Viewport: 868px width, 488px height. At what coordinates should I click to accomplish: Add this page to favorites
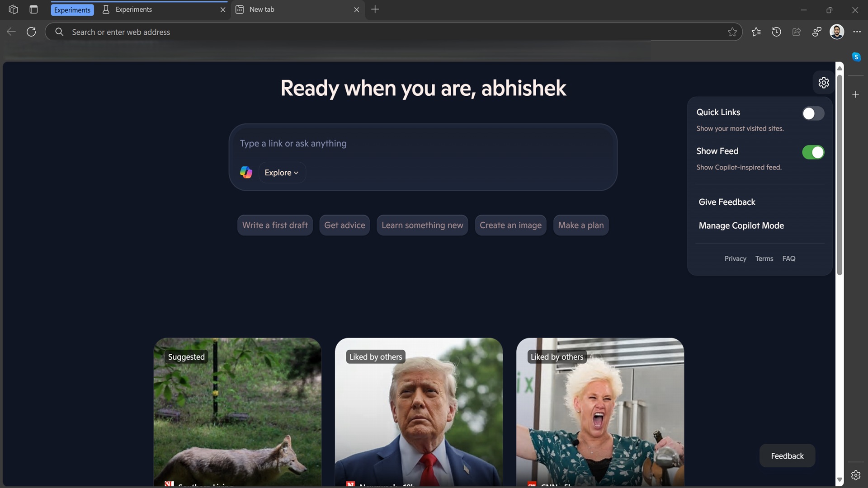[x=733, y=32]
